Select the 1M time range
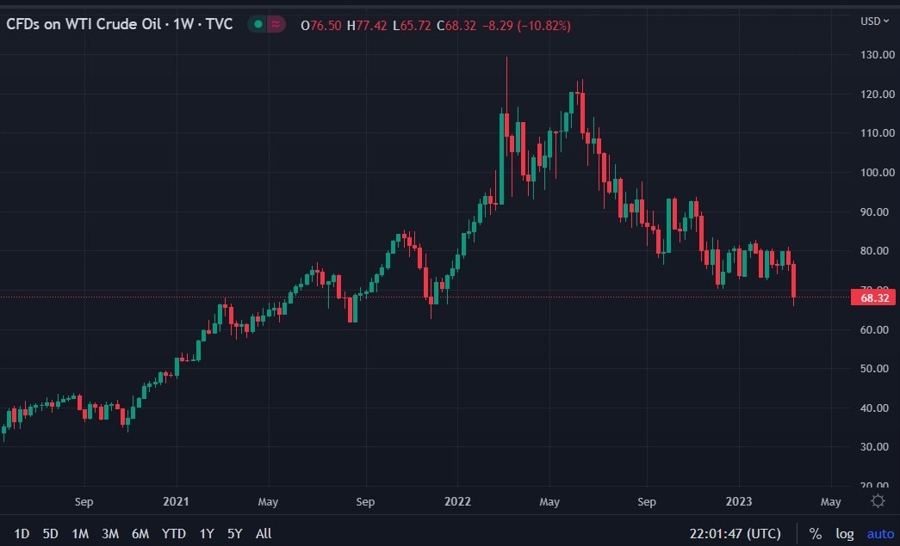 pyautogui.click(x=80, y=534)
